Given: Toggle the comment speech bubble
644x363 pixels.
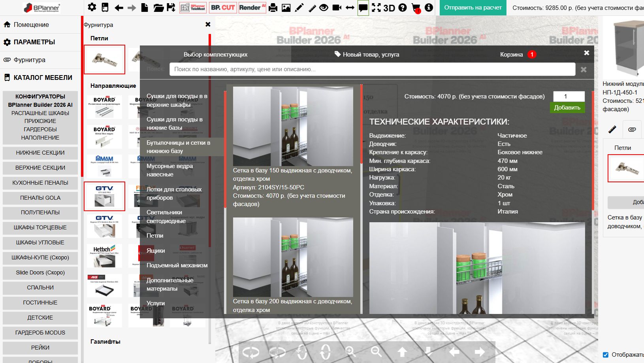Looking at the screenshot, I should tap(363, 8).
